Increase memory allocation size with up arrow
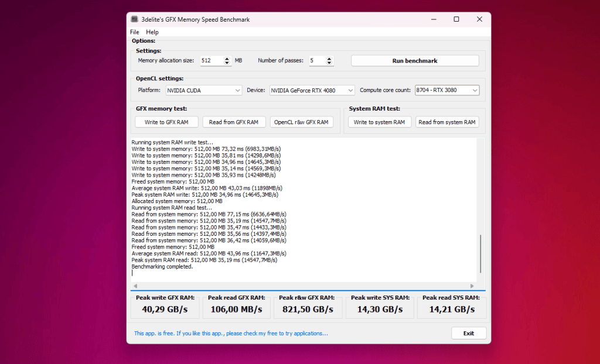The width and height of the screenshot is (600, 364). tap(227, 59)
